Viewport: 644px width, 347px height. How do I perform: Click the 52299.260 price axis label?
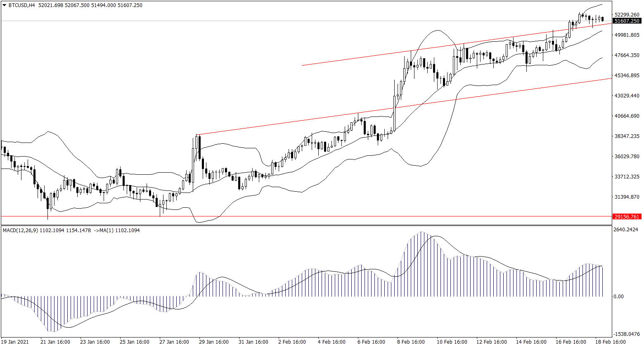[x=627, y=14]
